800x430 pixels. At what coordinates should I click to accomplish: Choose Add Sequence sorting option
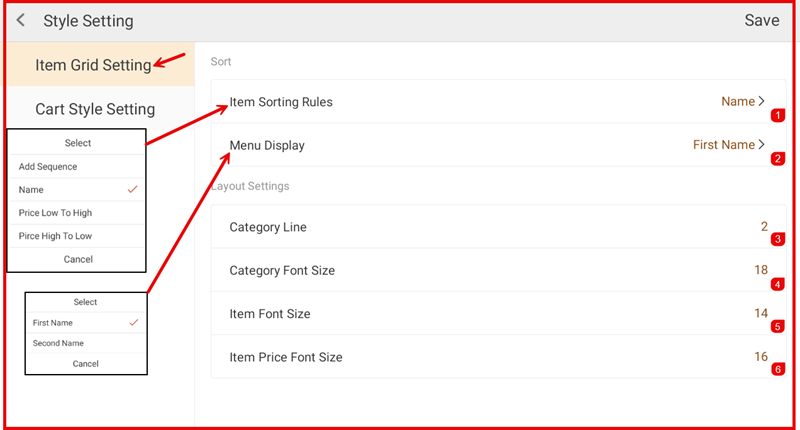tap(48, 167)
